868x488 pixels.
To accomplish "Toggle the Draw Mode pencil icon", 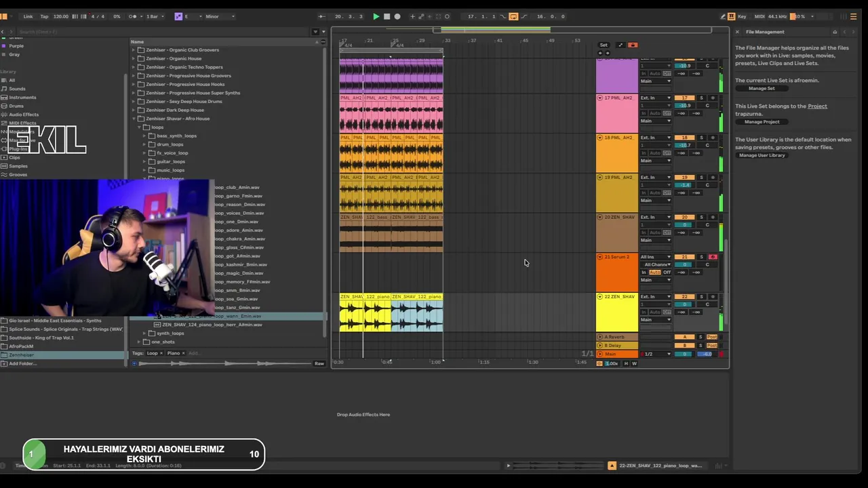I will coord(722,16).
